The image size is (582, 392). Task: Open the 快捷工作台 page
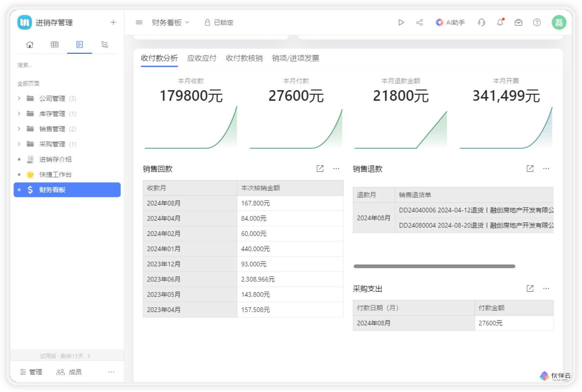coord(67,175)
